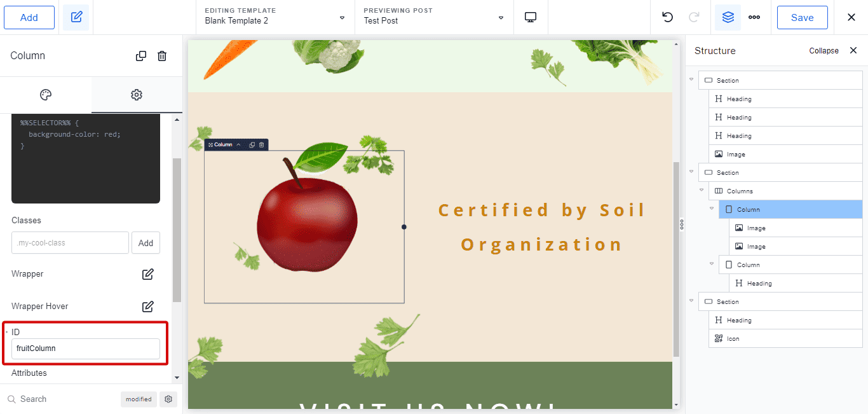Open the Editing Template dropdown
Viewport: 868px width, 414px height.
point(275,17)
